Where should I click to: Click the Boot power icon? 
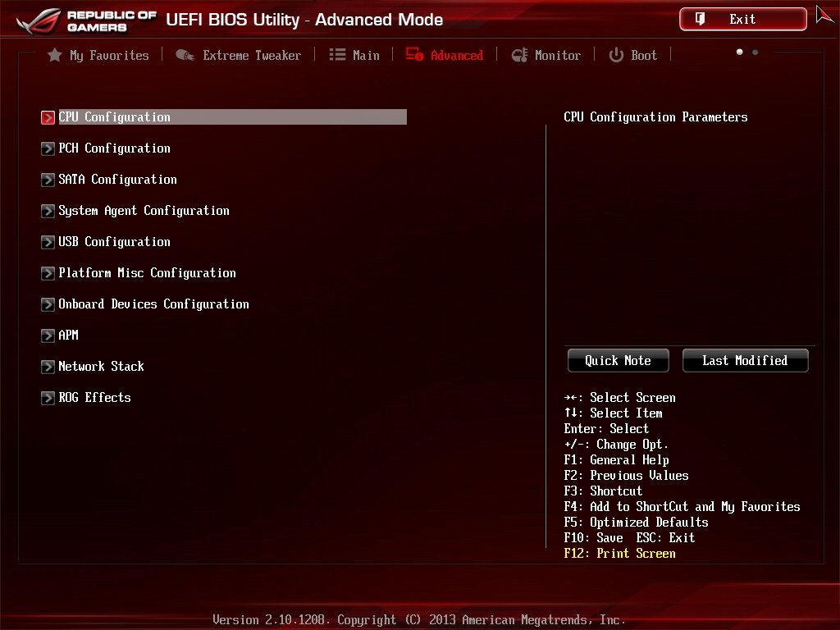coord(617,55)
